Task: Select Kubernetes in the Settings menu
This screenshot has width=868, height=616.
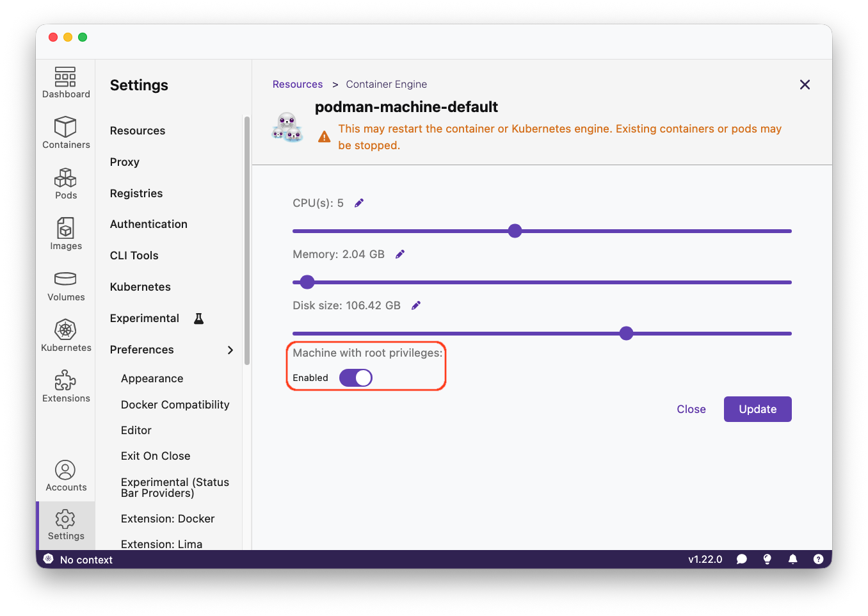Action: tap(140, 287)
